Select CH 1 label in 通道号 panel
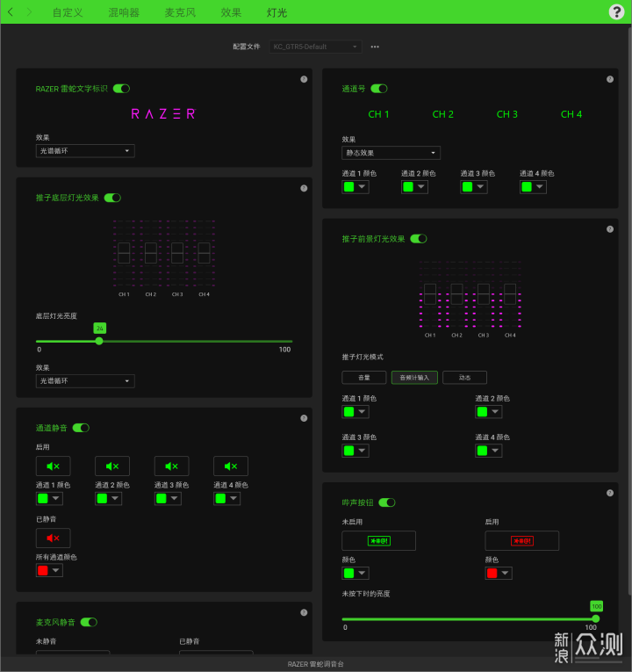632x672 pixels. (378, 114)
